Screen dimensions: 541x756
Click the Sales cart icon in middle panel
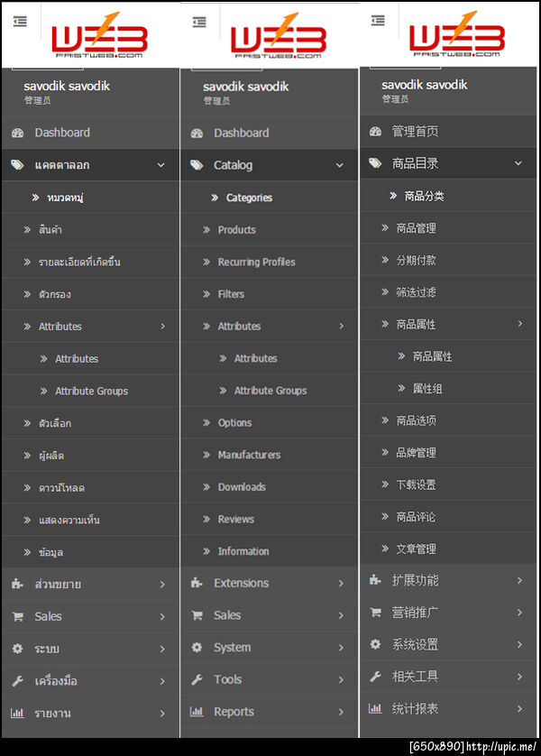(x=197, y=615)
